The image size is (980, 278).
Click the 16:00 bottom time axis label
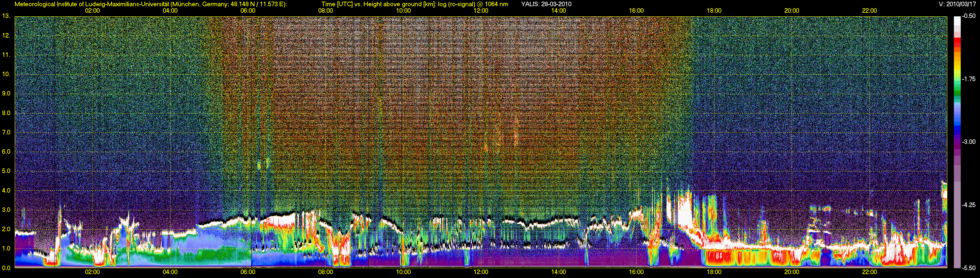tap(636, 272)
